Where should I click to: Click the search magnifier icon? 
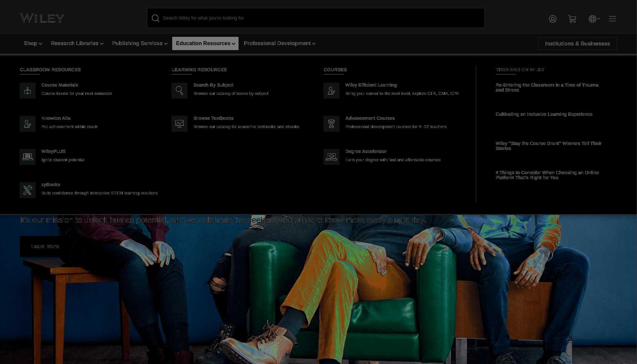tap(156, 18)
